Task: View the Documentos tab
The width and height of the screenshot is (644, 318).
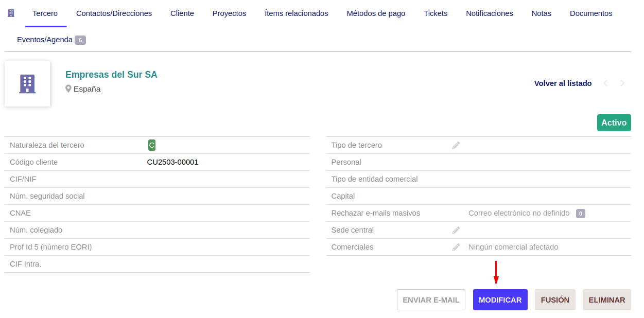Action: [591, 13]
